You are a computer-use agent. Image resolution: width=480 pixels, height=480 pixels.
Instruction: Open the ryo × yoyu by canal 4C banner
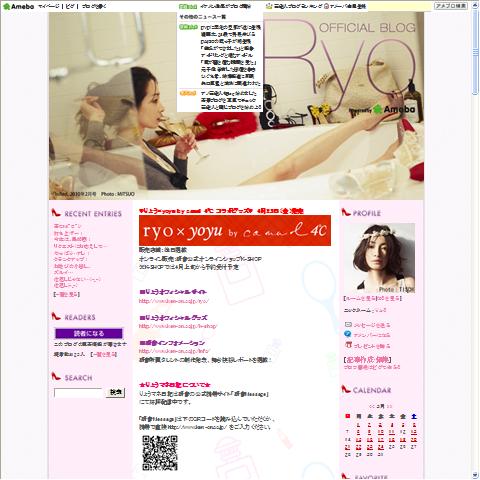(x=235, y=230)
